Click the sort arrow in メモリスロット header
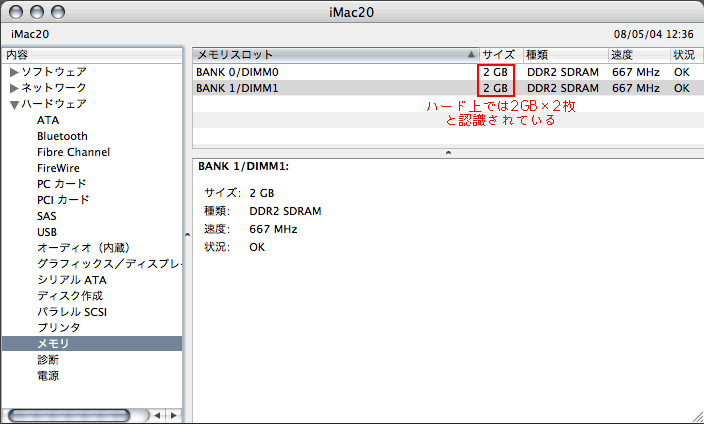704x424 pixels. click(471, 55)
